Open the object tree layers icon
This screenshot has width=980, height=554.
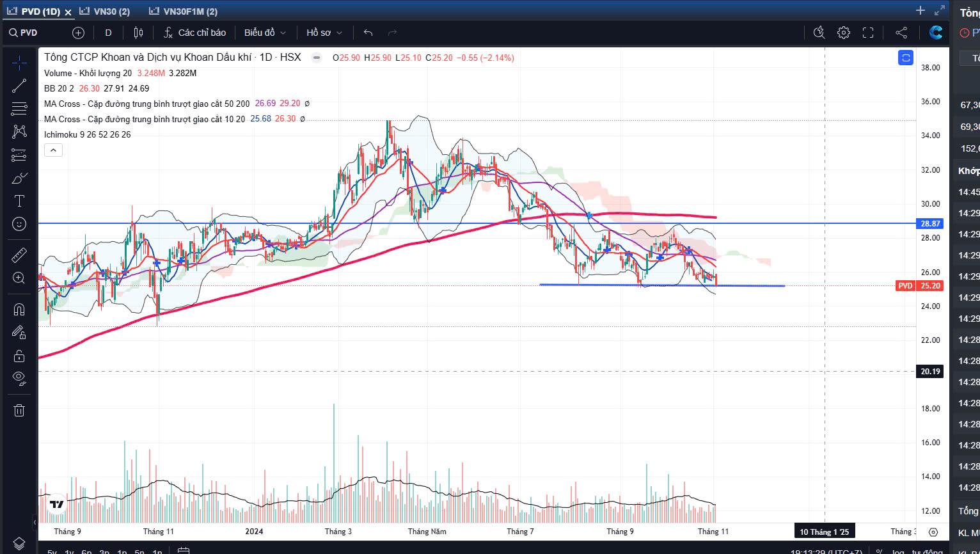pyautogui.click(x=19, y=543)
